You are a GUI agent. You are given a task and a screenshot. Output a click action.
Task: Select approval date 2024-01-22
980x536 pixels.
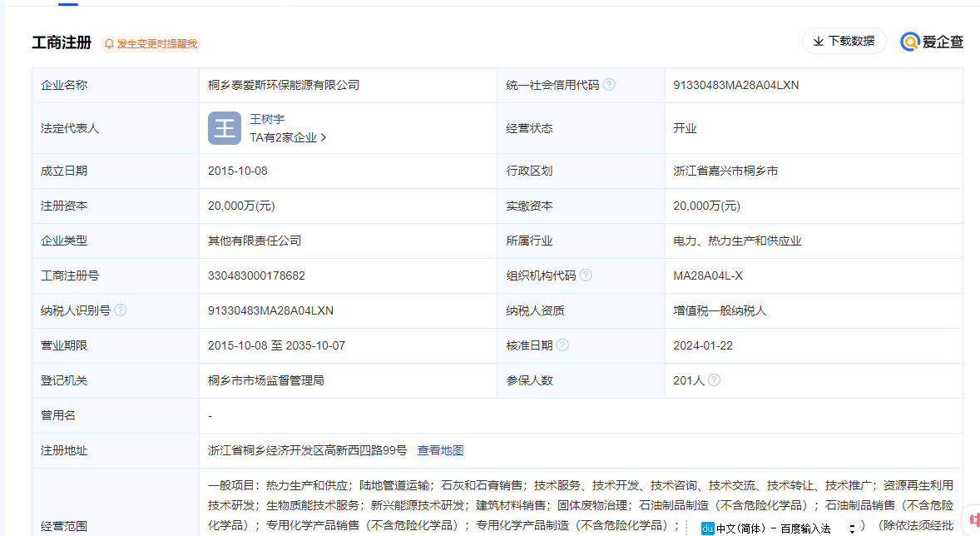pyautogui.click(x=702, y=346)
